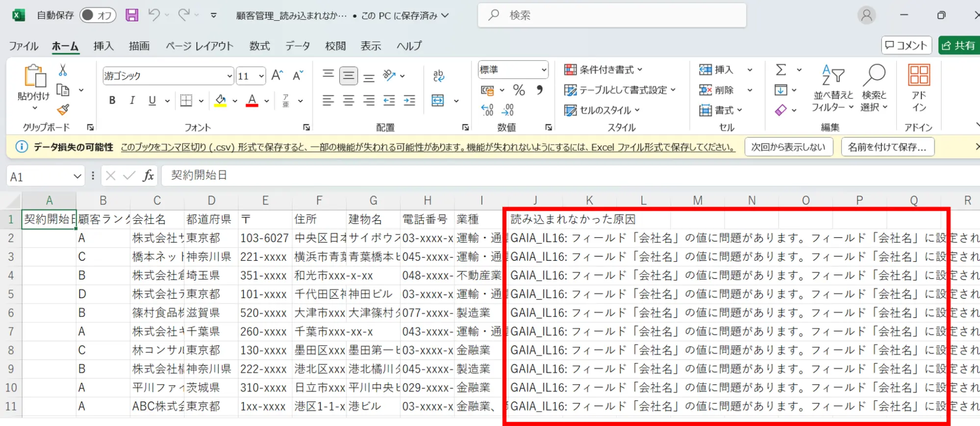
Task: Click the Insert Function fx icon
Action: click(x=148, y=175)
